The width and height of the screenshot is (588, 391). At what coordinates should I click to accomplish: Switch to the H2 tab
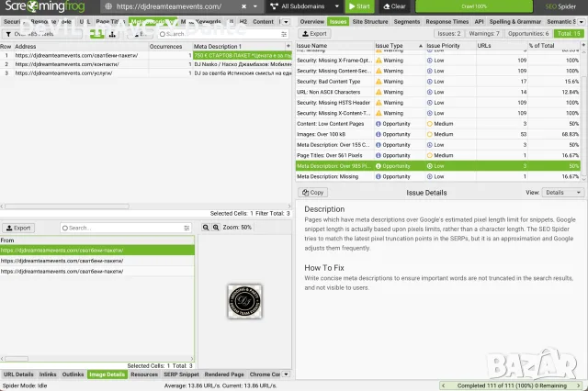243,22
